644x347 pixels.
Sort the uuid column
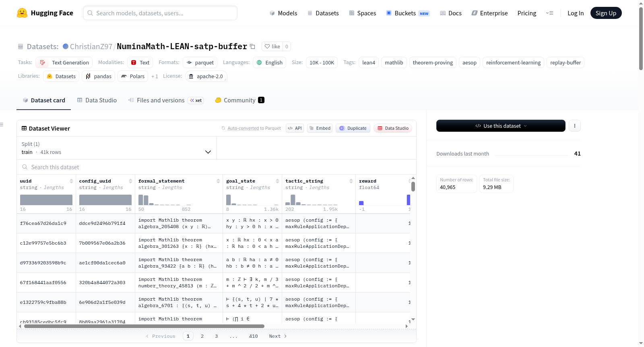71,181
